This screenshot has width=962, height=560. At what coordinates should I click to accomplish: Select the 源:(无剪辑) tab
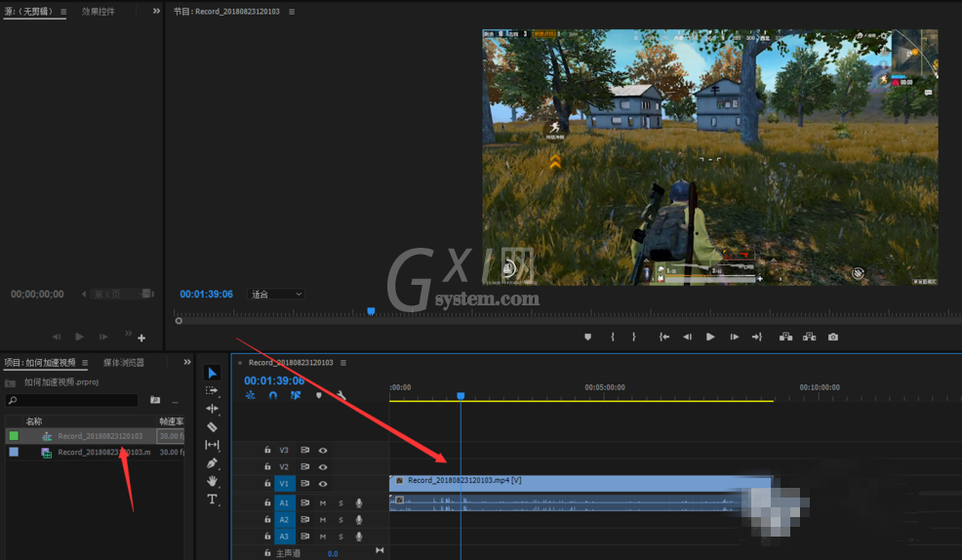pyautogui.click(x=28, y=11)
